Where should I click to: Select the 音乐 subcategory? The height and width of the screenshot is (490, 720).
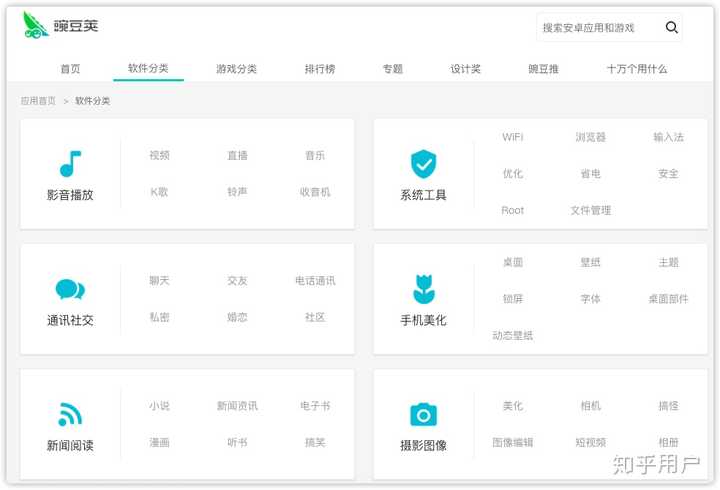(x=315, y=155)
